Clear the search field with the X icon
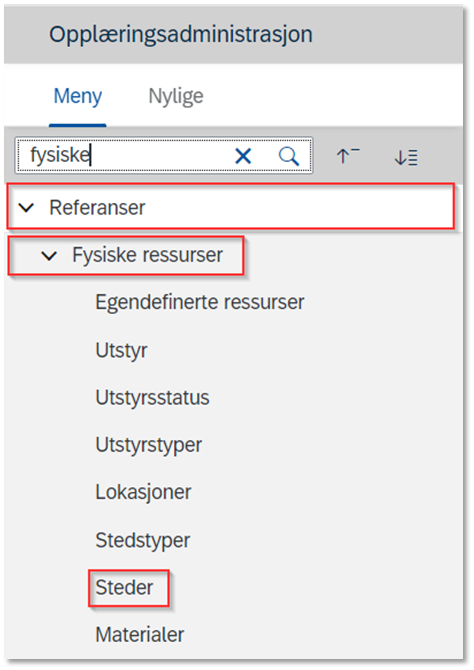Screen dimensions: 474x670 (x=243, y=156)
